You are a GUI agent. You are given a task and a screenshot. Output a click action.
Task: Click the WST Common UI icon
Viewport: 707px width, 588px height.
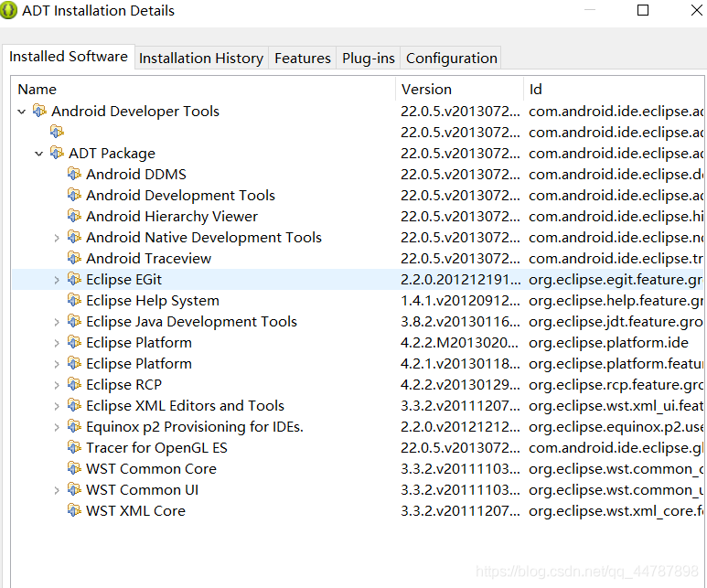coord(74,489)
